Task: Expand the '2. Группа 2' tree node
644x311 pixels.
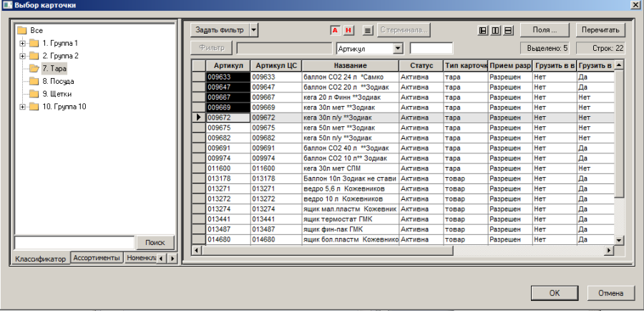Action: tap(22, 56)
